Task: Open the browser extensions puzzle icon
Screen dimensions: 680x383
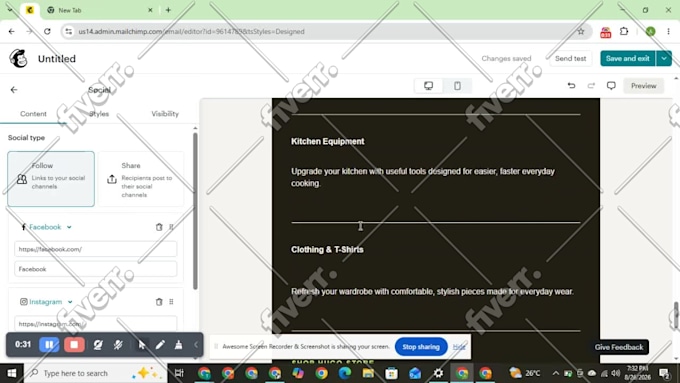Action: [624, 32]
